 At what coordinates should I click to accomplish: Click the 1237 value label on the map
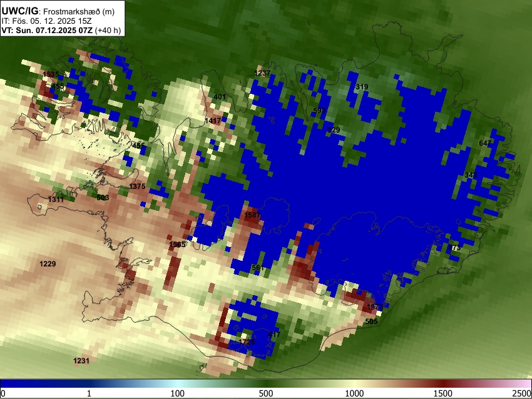[x=262, y=73]
